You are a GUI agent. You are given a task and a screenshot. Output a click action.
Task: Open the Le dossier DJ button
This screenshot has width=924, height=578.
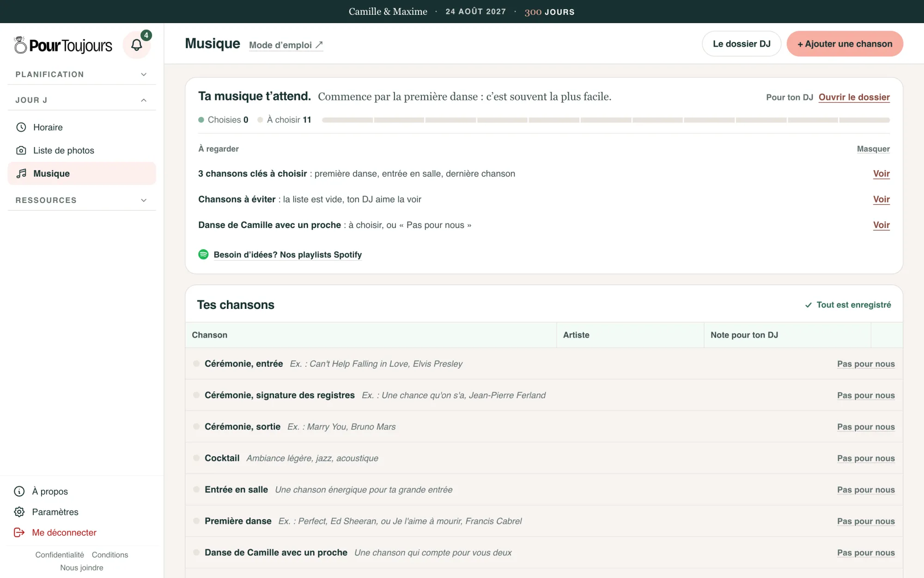(742, 44)
